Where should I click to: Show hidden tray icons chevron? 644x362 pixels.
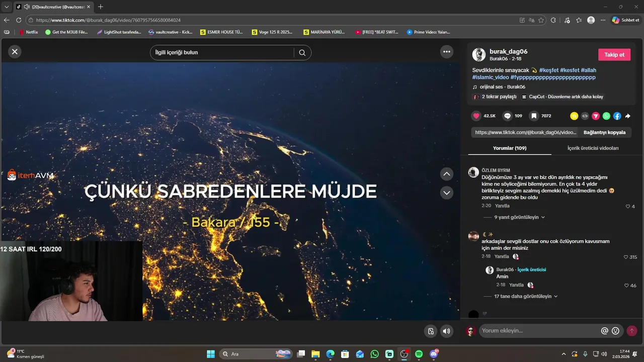(563, 354)
